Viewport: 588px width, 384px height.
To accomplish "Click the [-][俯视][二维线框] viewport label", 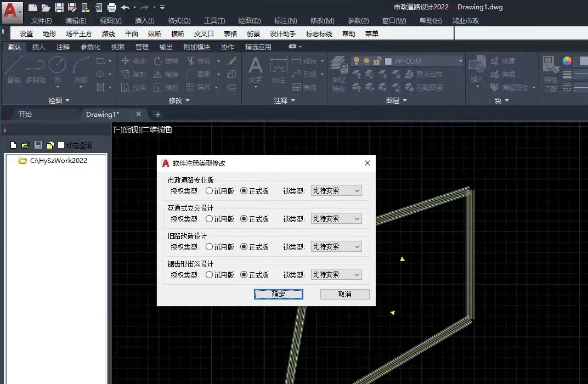I will [x=143, y=130].
